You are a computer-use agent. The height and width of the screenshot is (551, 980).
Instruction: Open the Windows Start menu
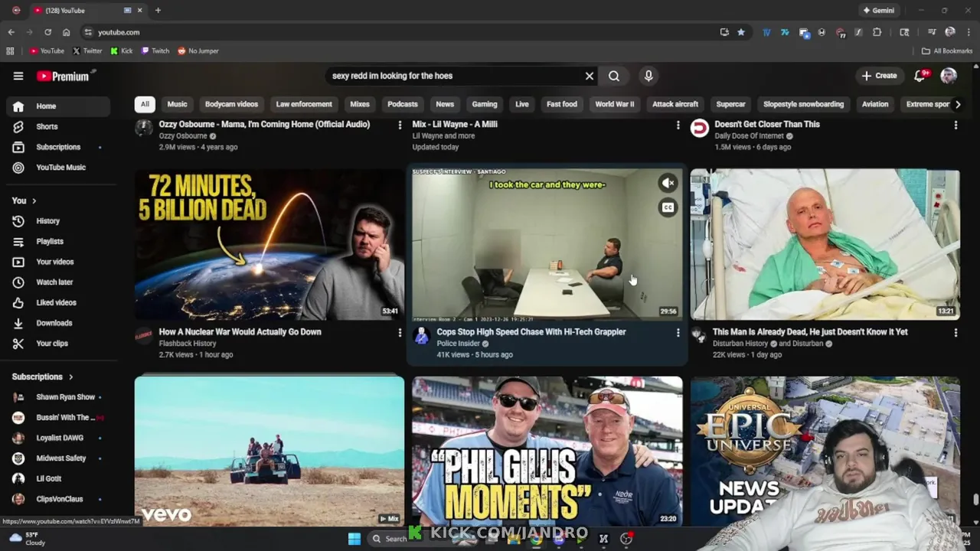[354, 539]
